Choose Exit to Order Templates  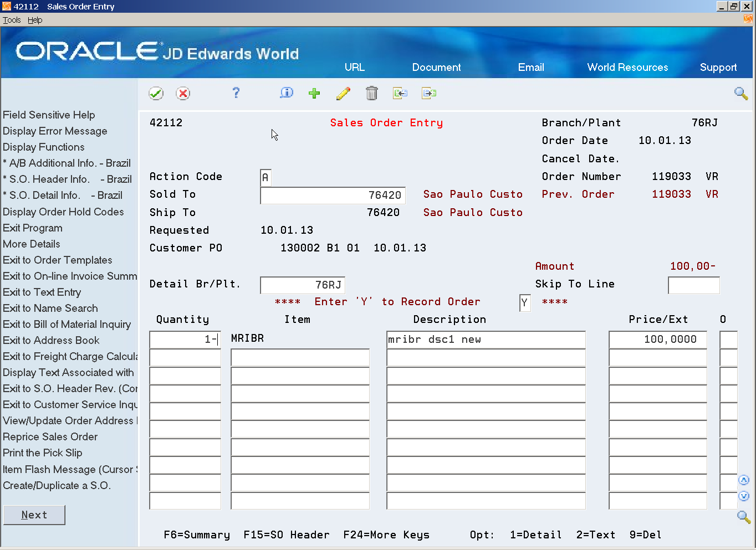(x=58, y=260)
